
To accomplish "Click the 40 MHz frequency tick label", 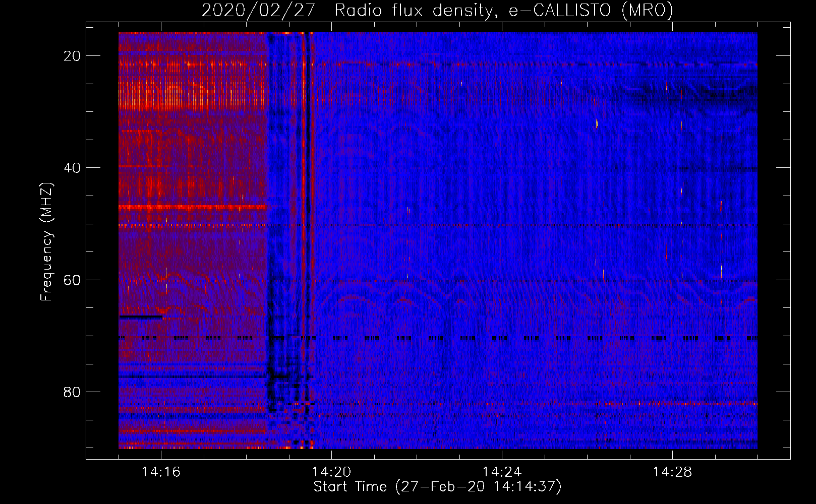I will pos(72,168).
